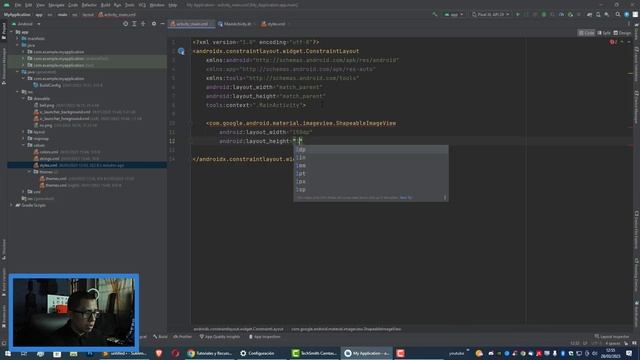Click the gutter icon on line 2
Image resolution: width=640 pixels, height=360 pixels.
click(181, 51)
